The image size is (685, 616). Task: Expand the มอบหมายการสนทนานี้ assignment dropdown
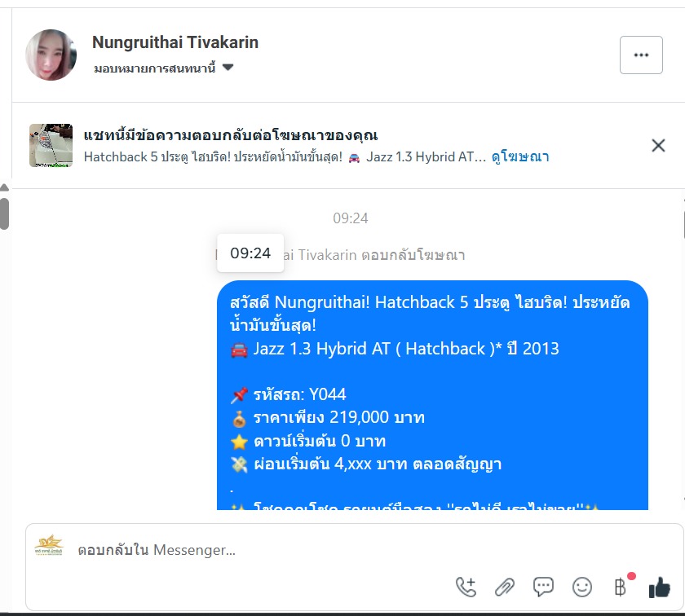(x=163, y=68)
